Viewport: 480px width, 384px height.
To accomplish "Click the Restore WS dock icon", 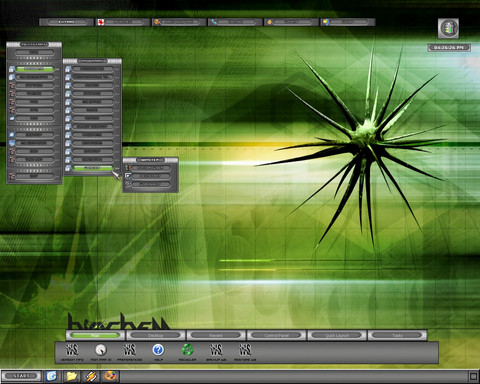I will 245,350.
